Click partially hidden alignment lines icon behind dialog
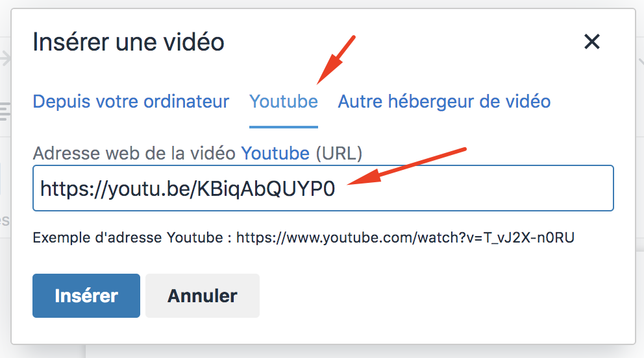The image size is (644, 358). (5, 112)
